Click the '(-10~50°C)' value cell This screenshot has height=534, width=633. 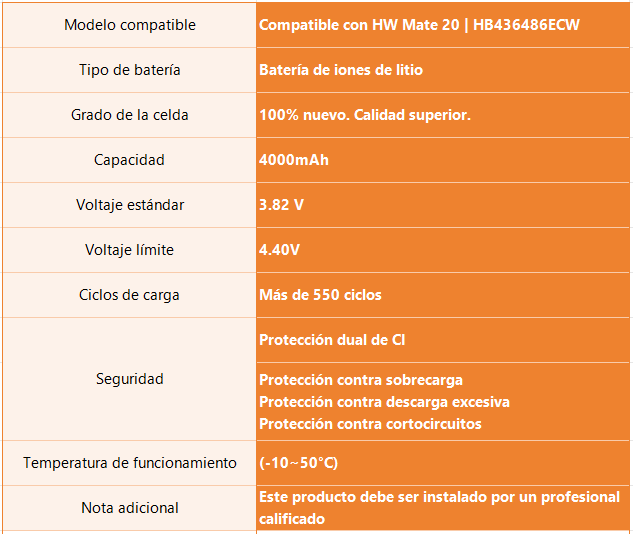(443, 463)
